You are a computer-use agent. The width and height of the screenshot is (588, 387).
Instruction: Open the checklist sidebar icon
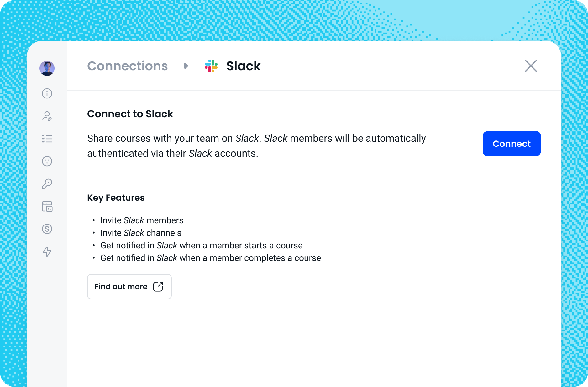point(47,139)
